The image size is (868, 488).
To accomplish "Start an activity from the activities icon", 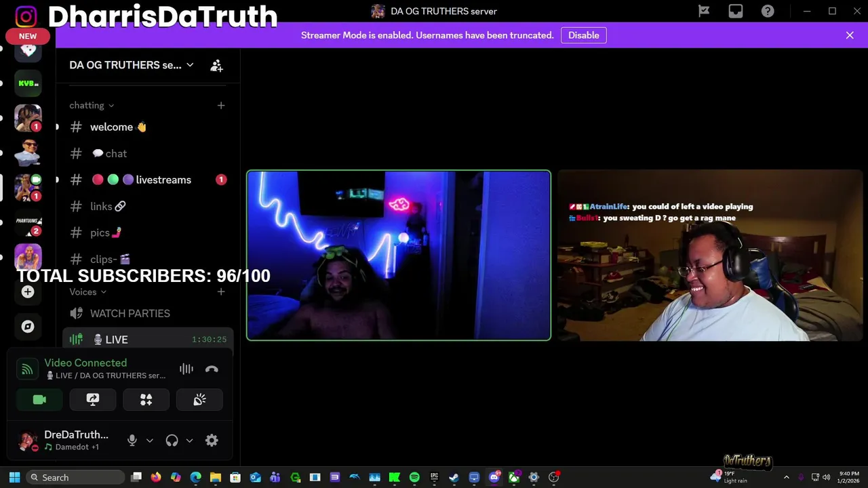I will (x=146, y=400).
